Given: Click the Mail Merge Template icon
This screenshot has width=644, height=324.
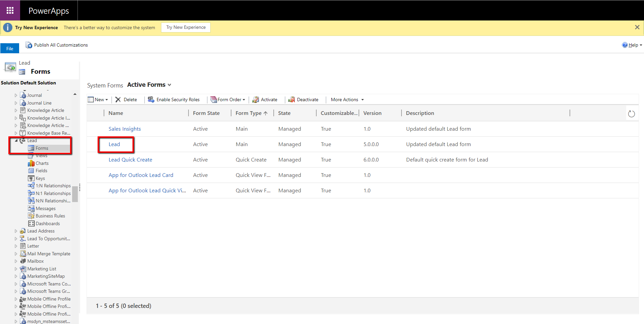Looking at the screenshot, I should 23,254.
